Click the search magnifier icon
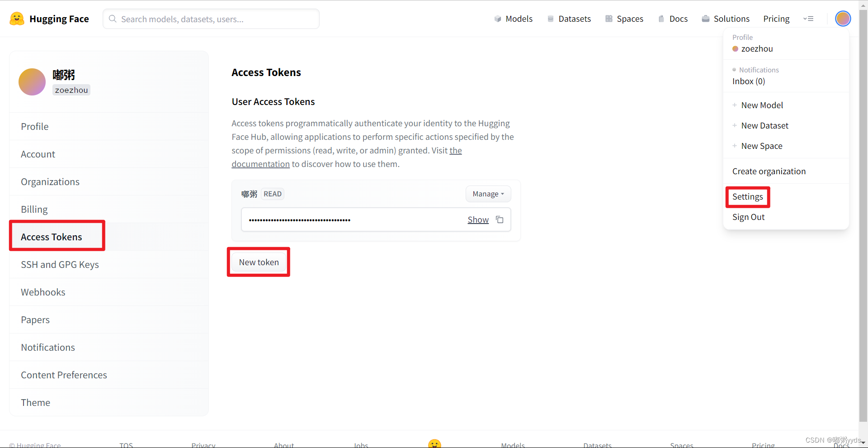 [x=113, y=19]
